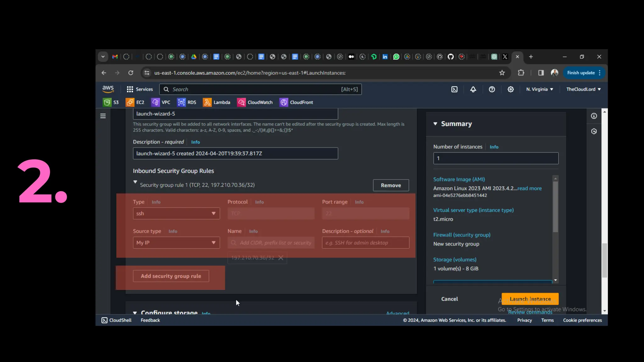
Task: Open the Source type dropdown showing My IP
Action: [x=176, y=243]
